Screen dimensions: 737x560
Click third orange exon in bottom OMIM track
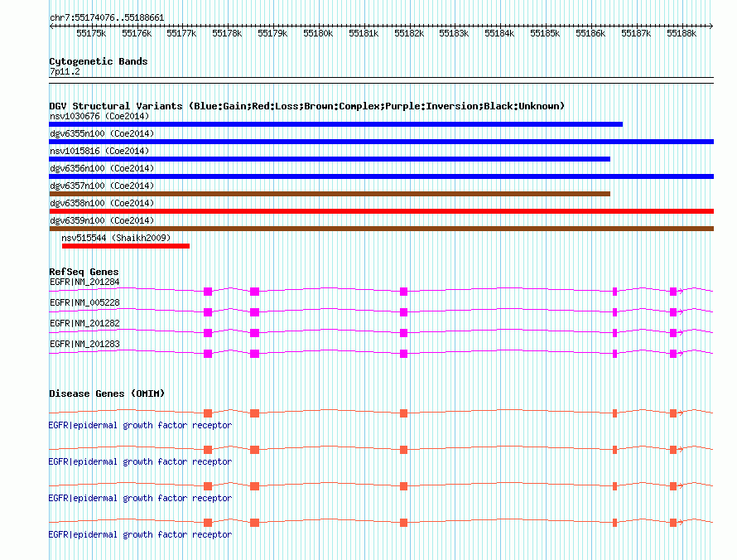tap(403, 523)
